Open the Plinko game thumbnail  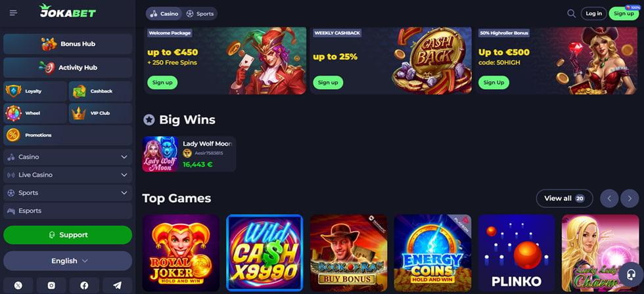click(517, 253)
